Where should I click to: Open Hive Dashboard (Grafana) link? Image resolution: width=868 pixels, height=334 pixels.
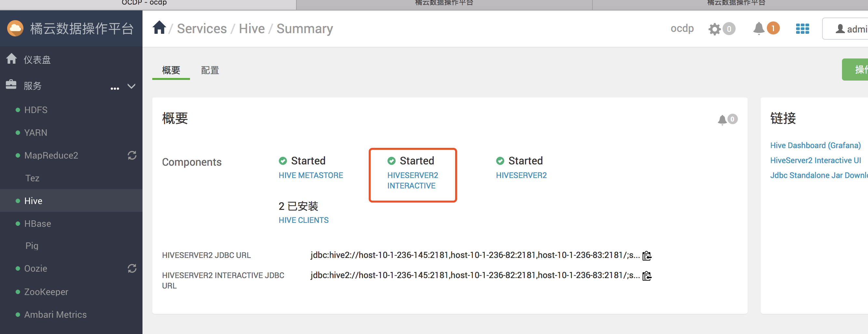[x=815, y=145]
